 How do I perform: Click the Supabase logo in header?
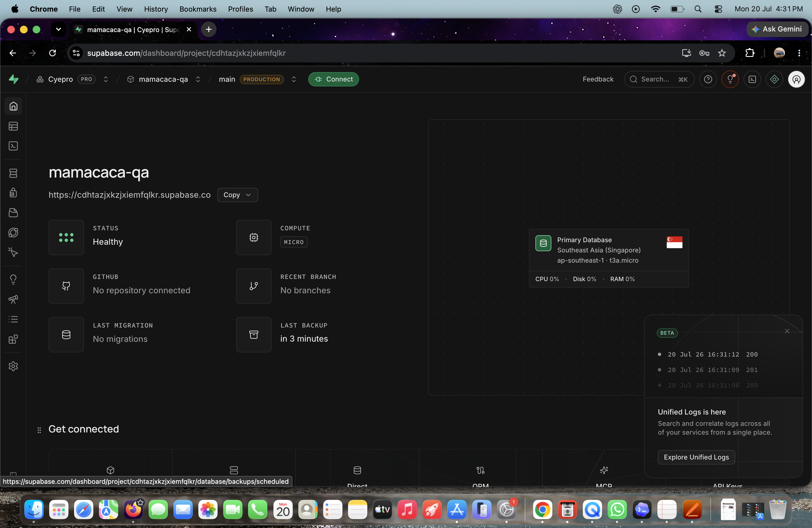[x=14, y=79]
